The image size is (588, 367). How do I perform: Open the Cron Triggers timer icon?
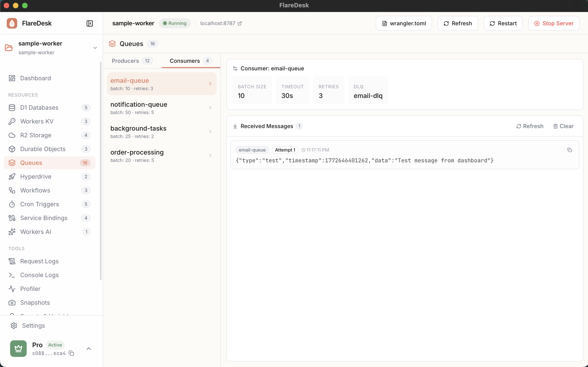coord(12,204)
